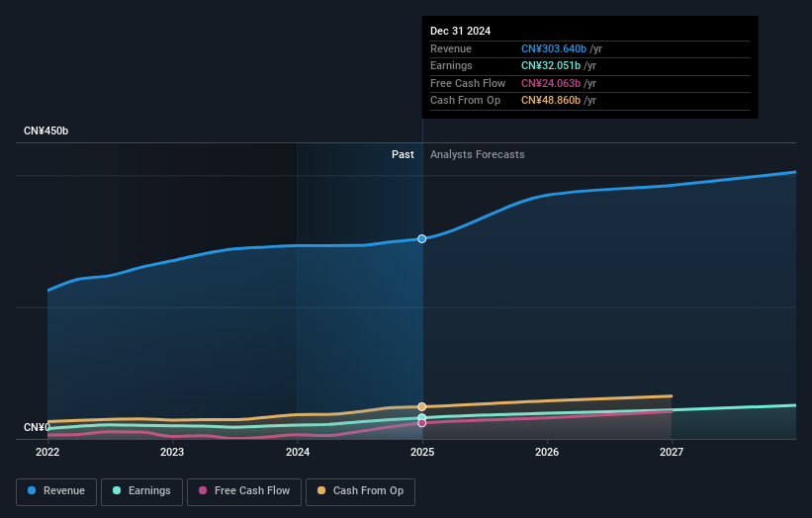The width and height of the screenshot is (812, 518).
Task: Click the Dec 31 2024 tooltip date
Action: click(x=460, y=31)
